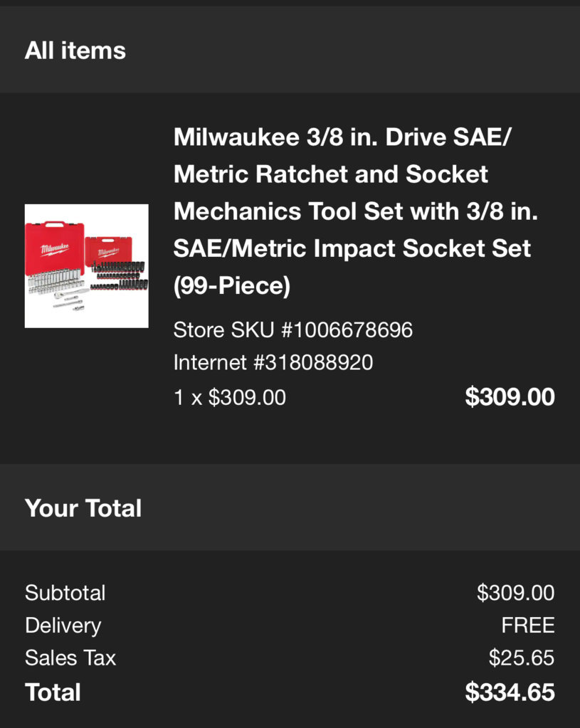The image size is (580, 728).
Task: Click the Subtotal label
Action: click(x=65, y=593)
